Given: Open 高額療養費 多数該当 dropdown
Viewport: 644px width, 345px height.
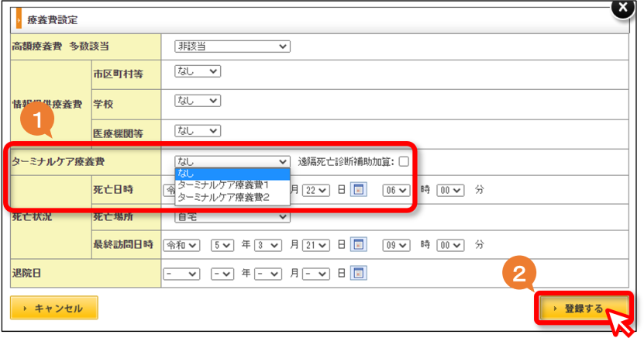Looking at the screenshot, I should [x=232, y=46].
